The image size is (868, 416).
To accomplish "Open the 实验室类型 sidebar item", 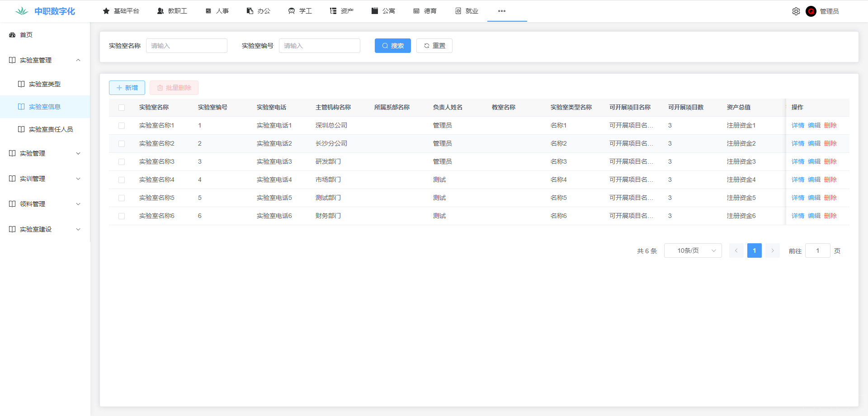I will (x=44, y=84).
